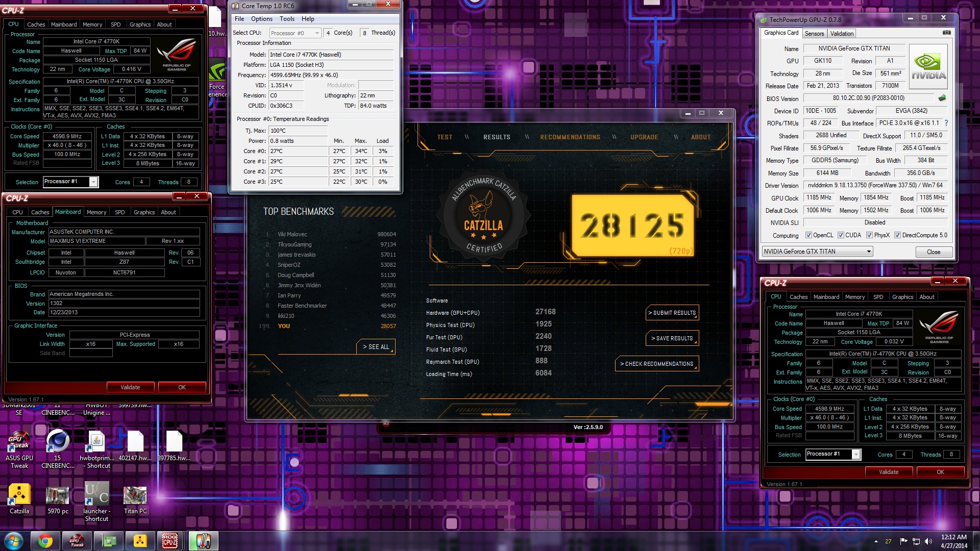This screenshot has width=980, height=551.
Task: Click the Action Center flag tray icon
Action: (x=903, y=541)
